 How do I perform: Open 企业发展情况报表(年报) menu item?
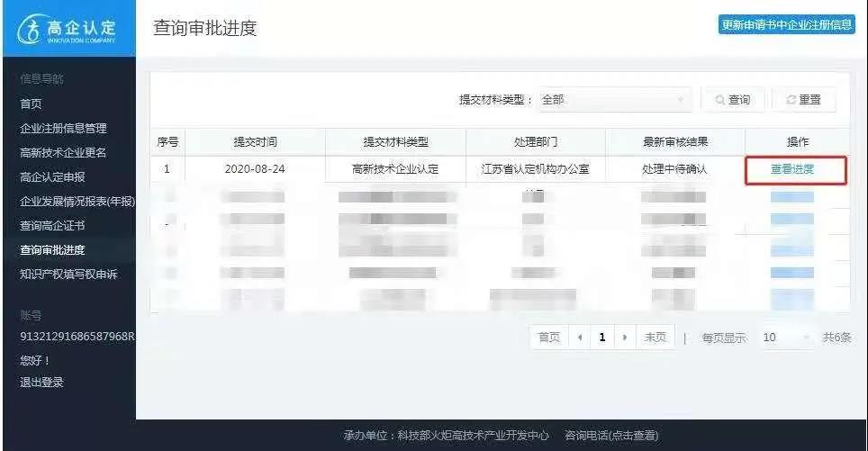click(77, 201)
